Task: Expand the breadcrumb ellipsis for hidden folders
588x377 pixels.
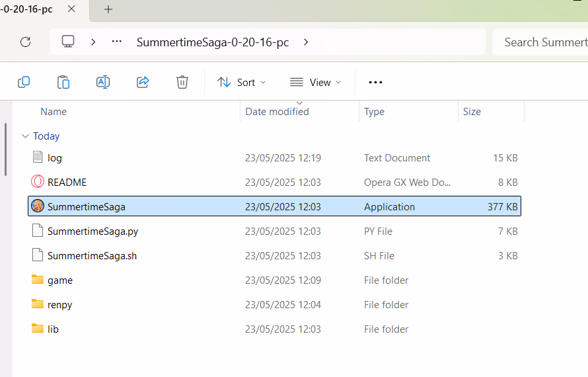Action: coord(117,42)
